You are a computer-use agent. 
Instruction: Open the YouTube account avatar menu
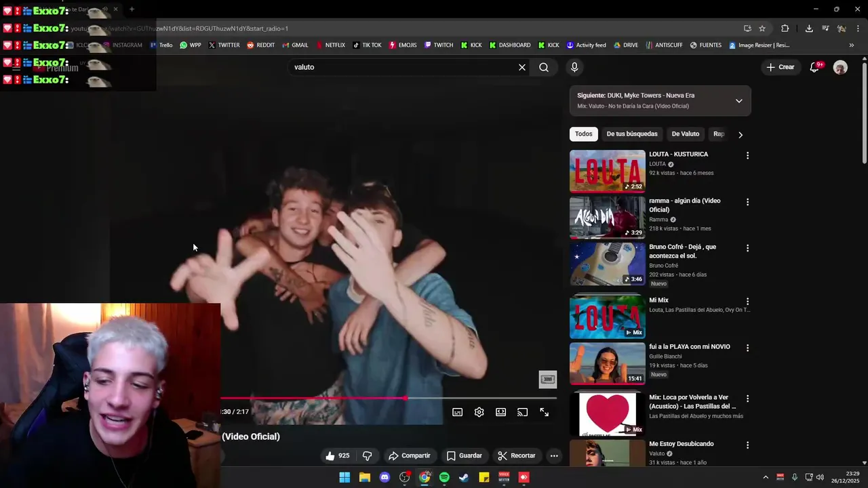point(840,67)
